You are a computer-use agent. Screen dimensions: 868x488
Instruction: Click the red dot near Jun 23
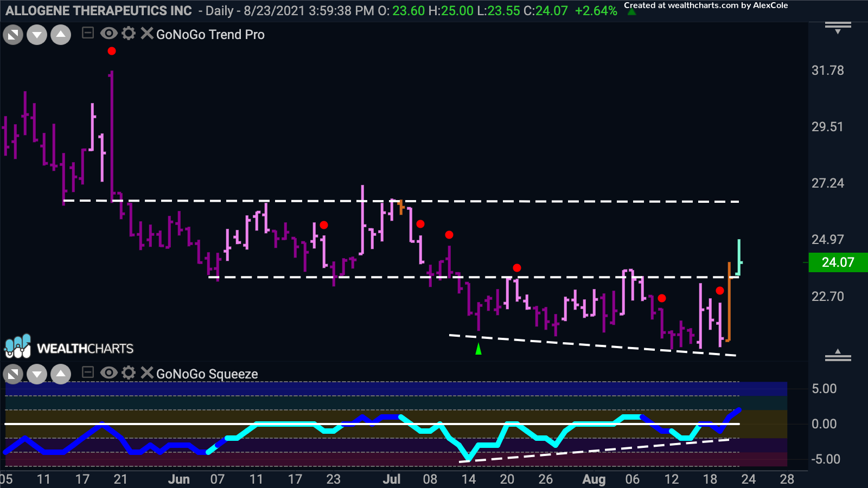pos(324,225)
